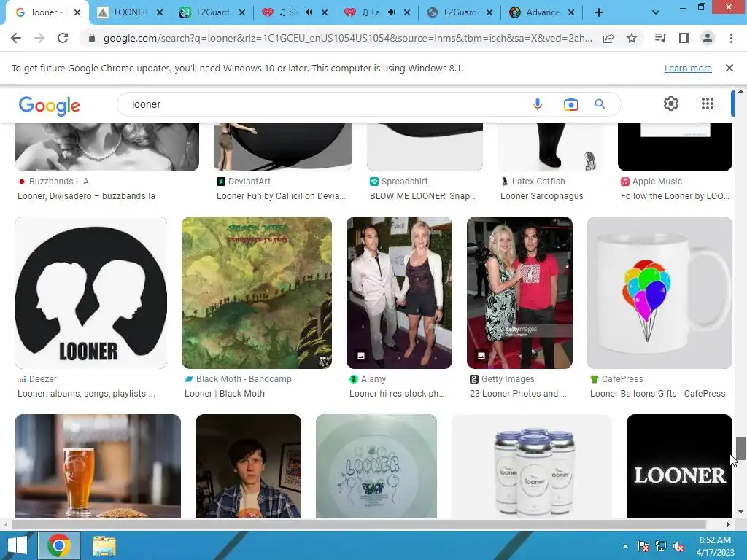Follow the Learn more link
Viewport: 747px width, 560px height.
(x=688, y=68)
